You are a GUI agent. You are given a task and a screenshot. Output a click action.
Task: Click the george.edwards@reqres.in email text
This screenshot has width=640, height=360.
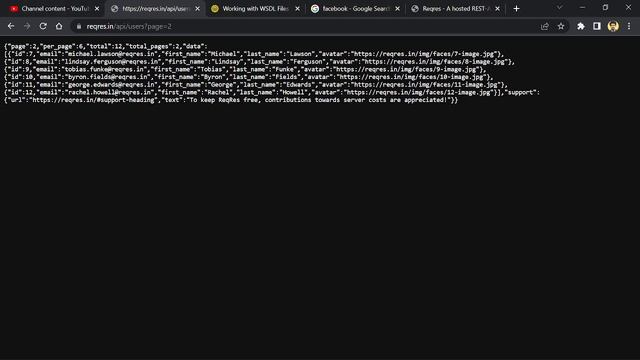coord(111,84)
